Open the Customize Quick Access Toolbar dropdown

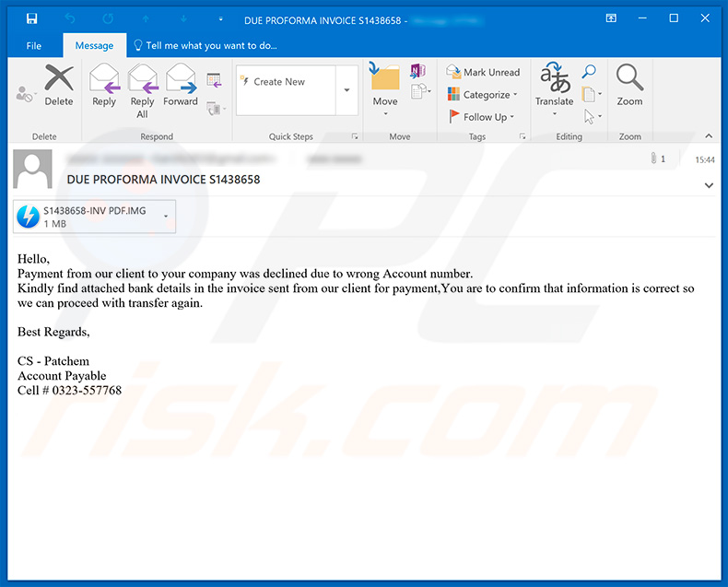220,19
